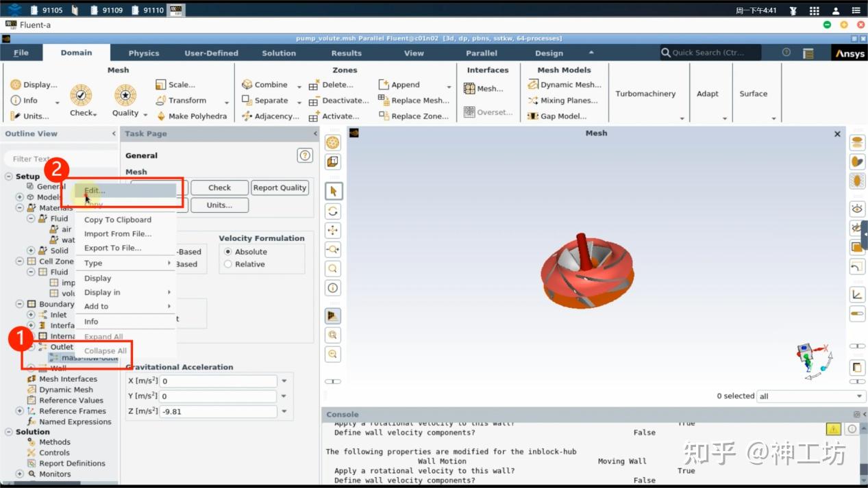Expand the Reference Frames node

20,411
